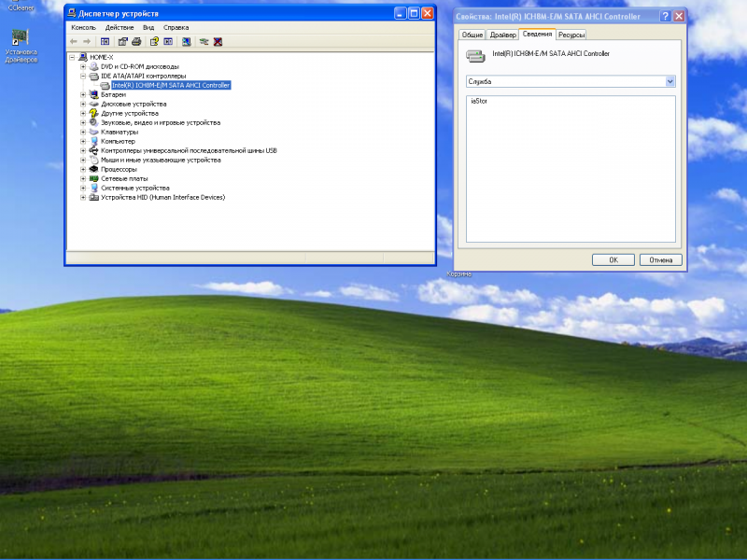Expand the Другие устройства node
The height and width of the screenshot is (560, 747).
(x=83, y=113)
